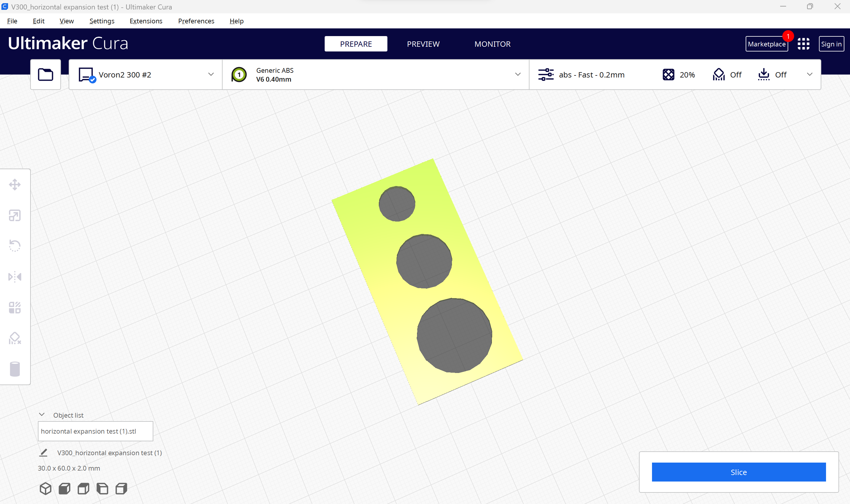The width and height of the screenshot is (850, 504).
Task: Open the Ultimaker apps grid icon
Action: pos(804,44)
